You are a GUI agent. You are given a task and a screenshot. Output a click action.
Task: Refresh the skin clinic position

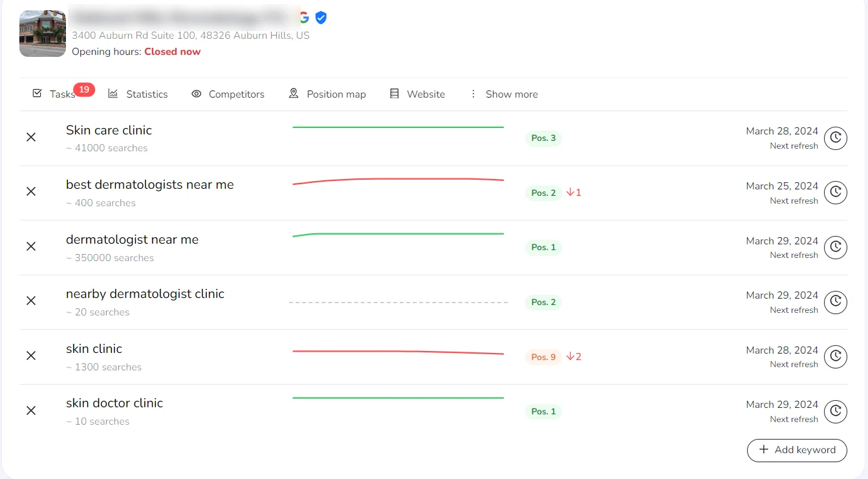pos(836,356)
